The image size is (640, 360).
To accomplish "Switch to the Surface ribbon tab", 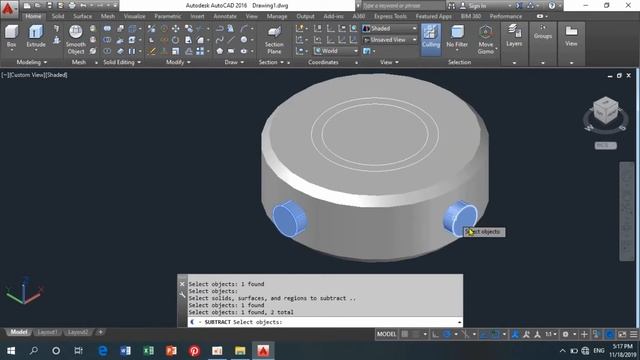I will click(x=82, y=16).
